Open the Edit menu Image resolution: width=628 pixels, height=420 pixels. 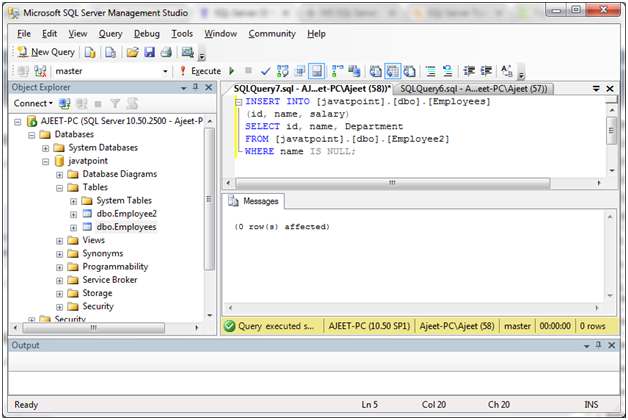tap(50, 34)
